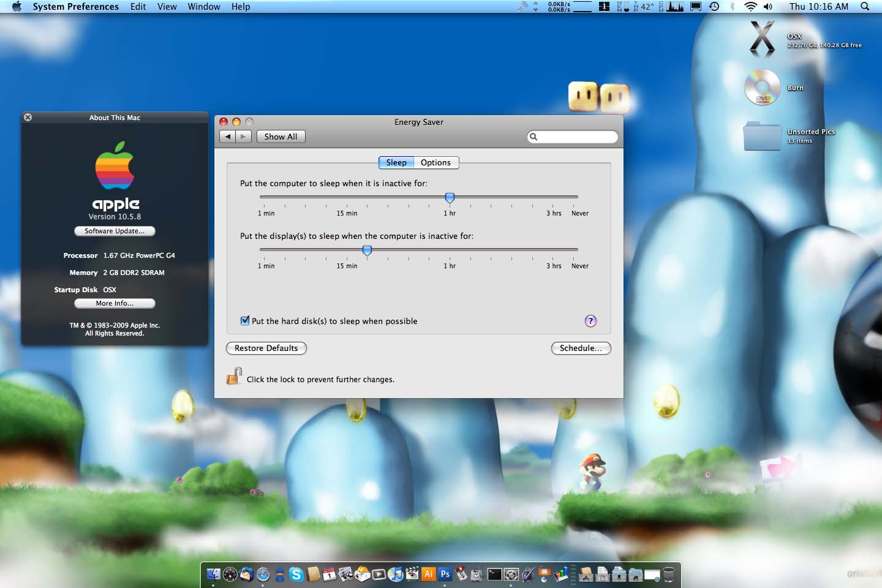Open the System Preferences menu
Image resolution: width=882 pixels, height=588 pixels.
click(x=76, y=6)
